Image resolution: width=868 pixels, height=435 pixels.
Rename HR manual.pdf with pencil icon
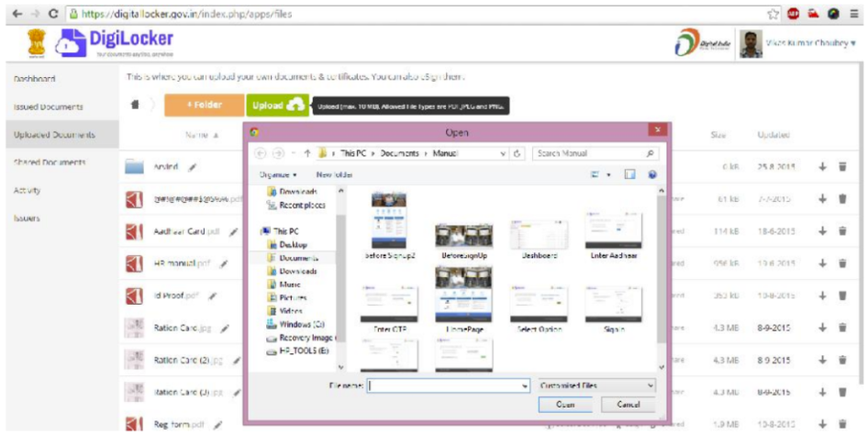224,264
